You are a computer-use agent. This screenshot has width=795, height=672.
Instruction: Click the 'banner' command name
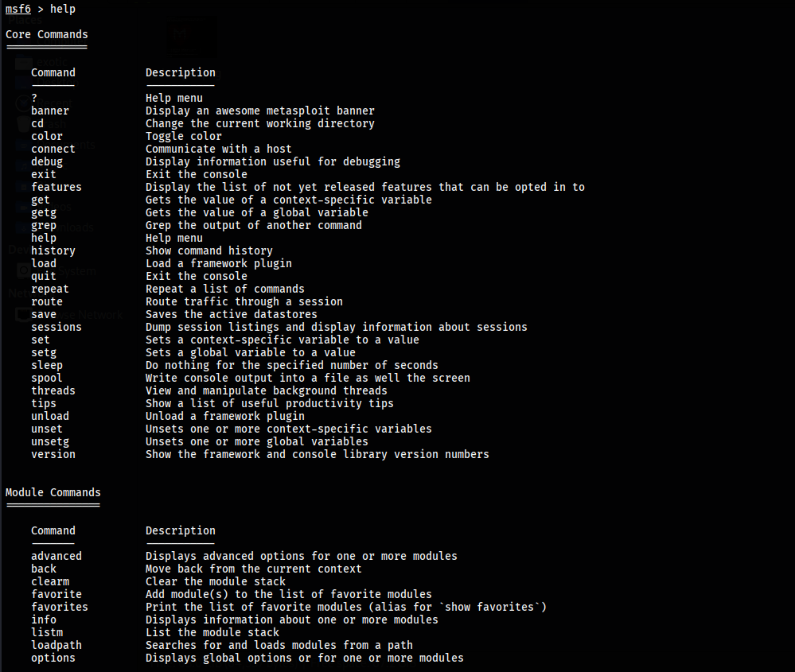[x=50, y=111]
